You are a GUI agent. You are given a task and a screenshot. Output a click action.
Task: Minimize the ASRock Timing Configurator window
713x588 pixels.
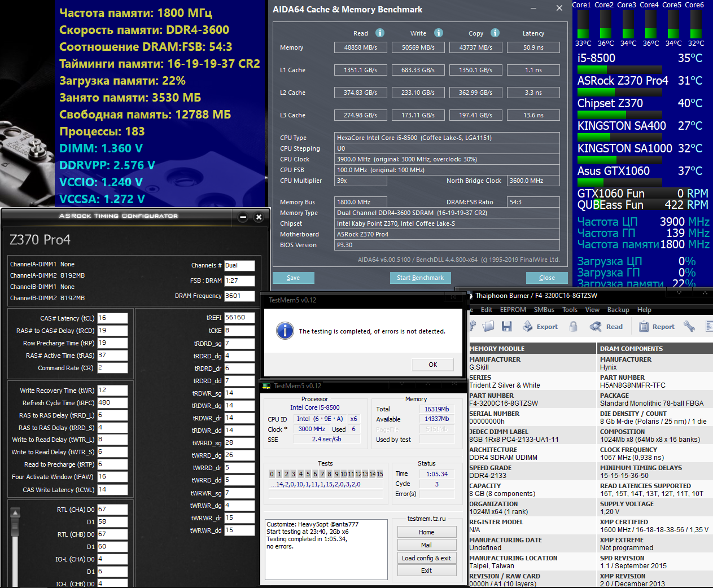pyautogui.click(x=243, y=217)
